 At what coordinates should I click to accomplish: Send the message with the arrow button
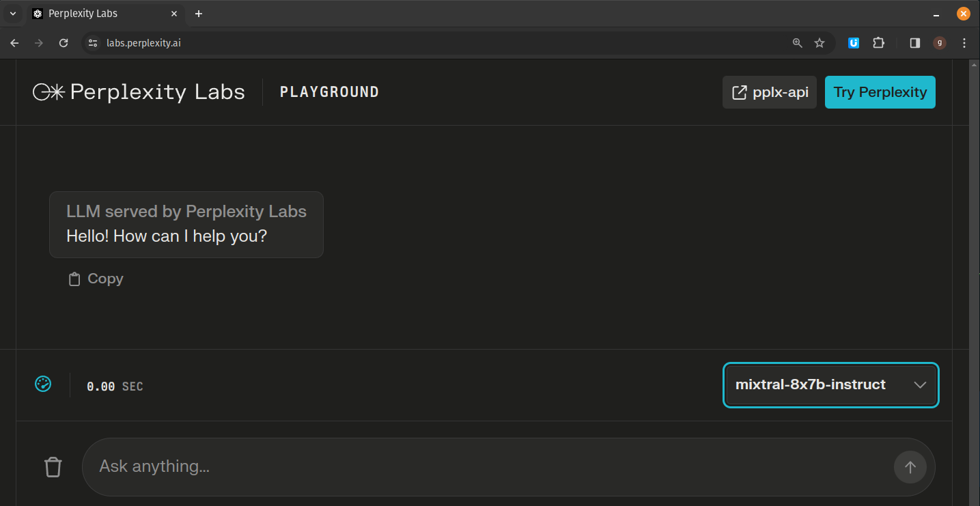pos(910,467)
